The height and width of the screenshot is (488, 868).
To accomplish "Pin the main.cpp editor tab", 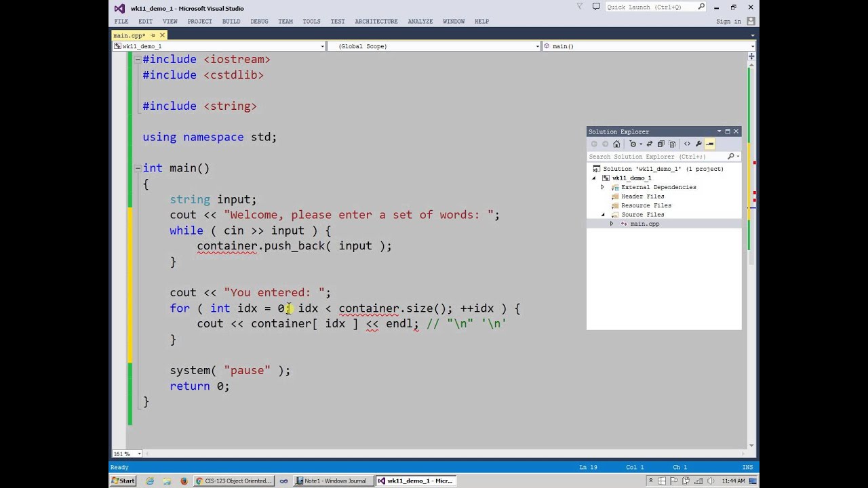I will pyautogui.click(x=154, y=35).
